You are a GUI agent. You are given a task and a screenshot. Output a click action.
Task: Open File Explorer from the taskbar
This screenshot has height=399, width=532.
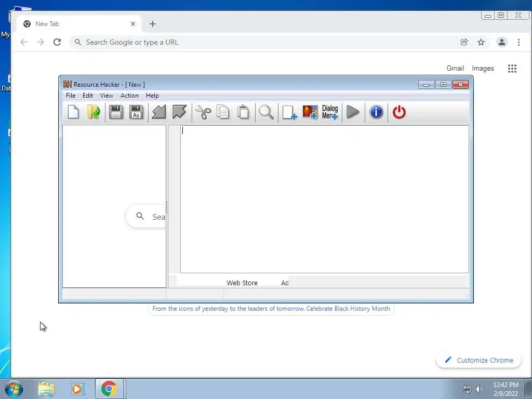pos(46,389)
